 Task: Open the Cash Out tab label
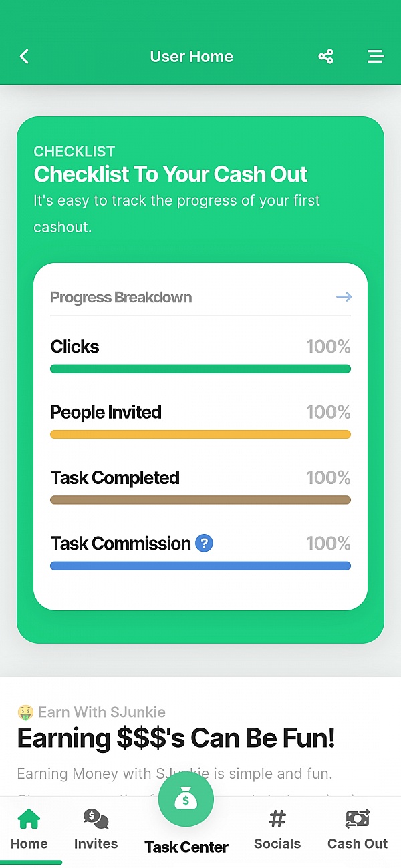click(x=358, y=844)
